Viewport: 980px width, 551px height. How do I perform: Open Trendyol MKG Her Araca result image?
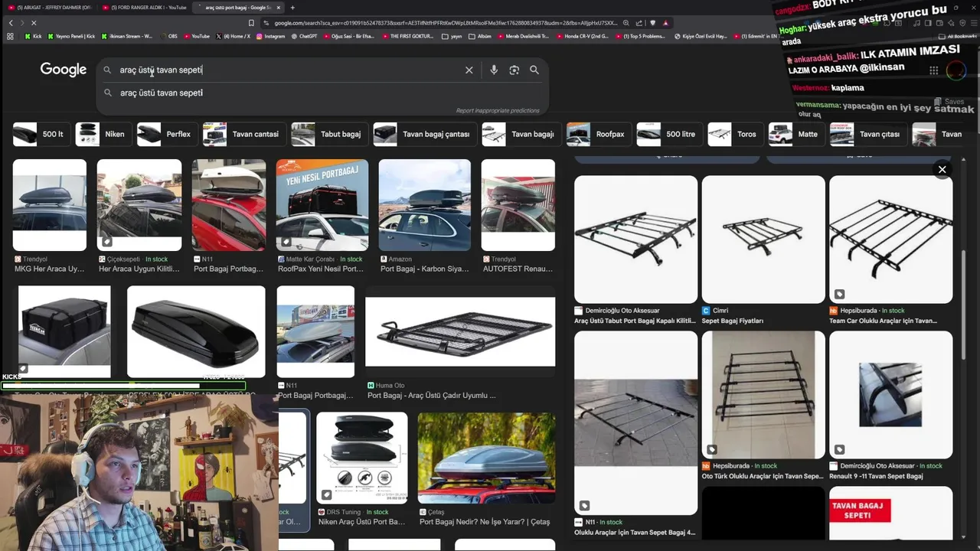click(x=50, y=205)
